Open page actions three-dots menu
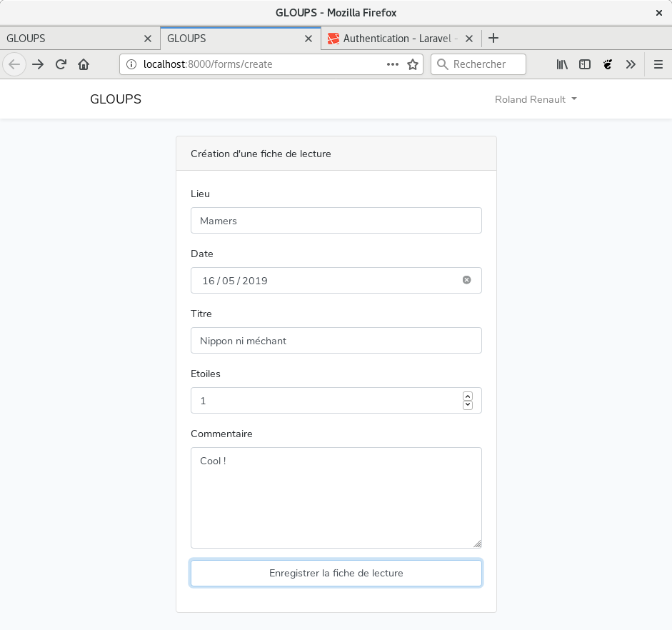 [392, 64]
